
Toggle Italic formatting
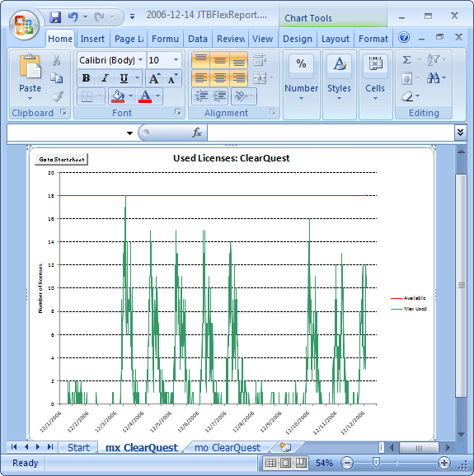tap(105, 78)
